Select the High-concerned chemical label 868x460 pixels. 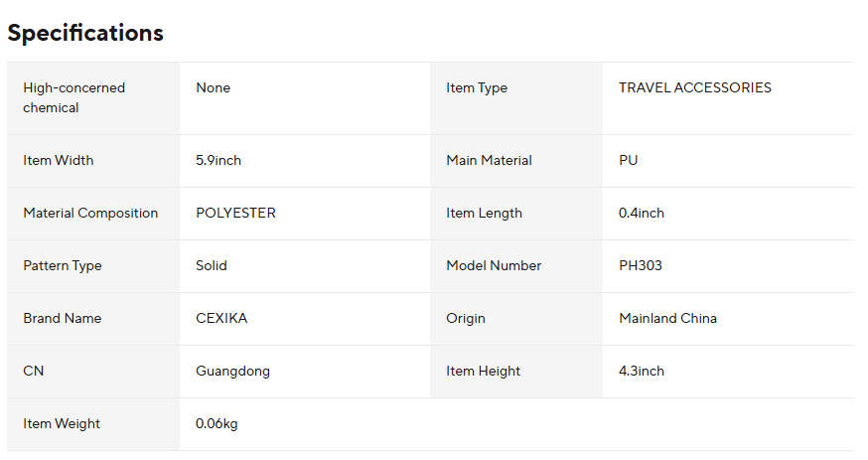coord(74,97)
